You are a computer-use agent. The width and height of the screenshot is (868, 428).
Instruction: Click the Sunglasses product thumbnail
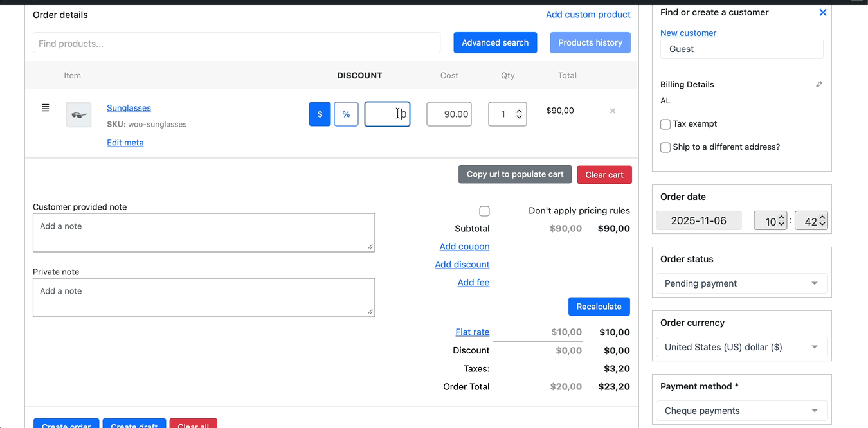pos(79,115)
